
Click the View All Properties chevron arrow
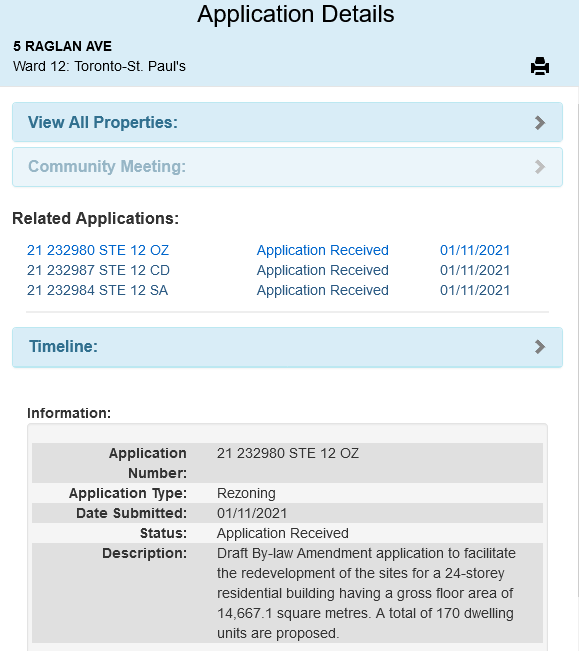point(540,122)
